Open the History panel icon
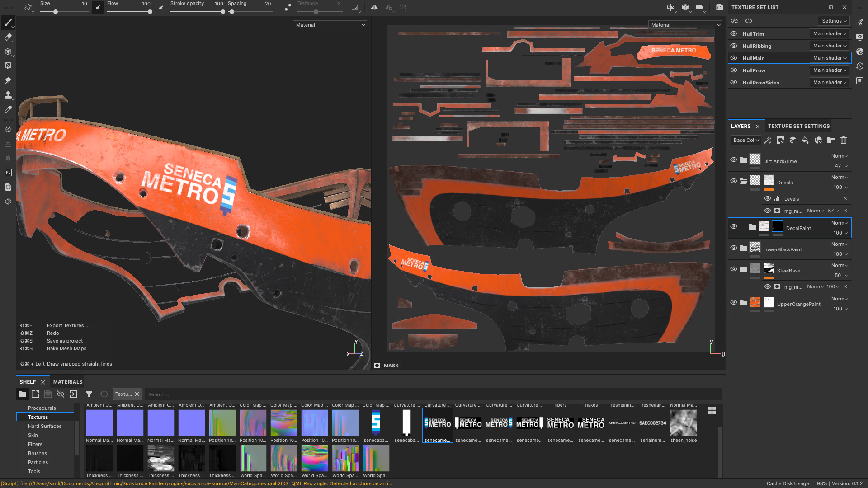Viewport: 868px width, 488px height. click(860, 66)
